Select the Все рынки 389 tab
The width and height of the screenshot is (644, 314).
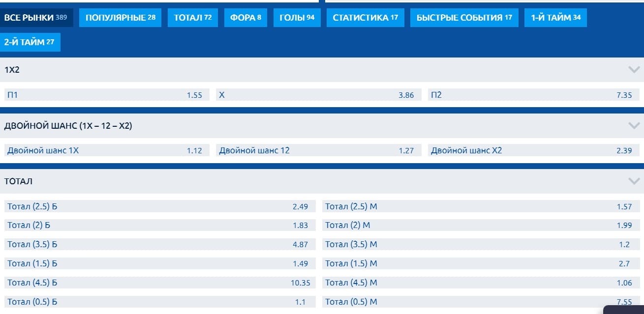tap(35, 18)
